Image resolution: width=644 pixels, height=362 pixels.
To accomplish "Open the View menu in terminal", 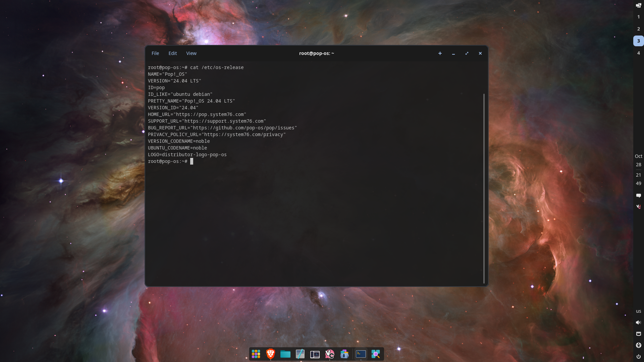I will tap(191, 53).
